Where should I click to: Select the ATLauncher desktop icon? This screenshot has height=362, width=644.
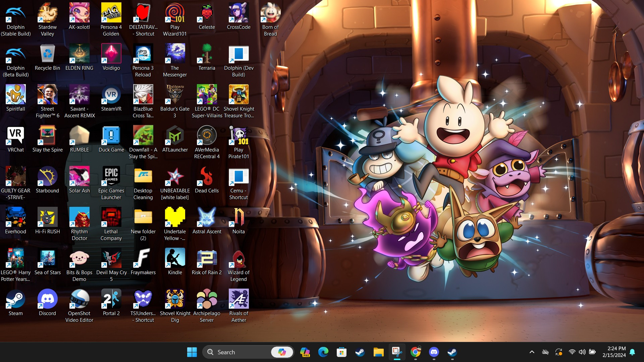pyautogui.click(x=175, y=139)
